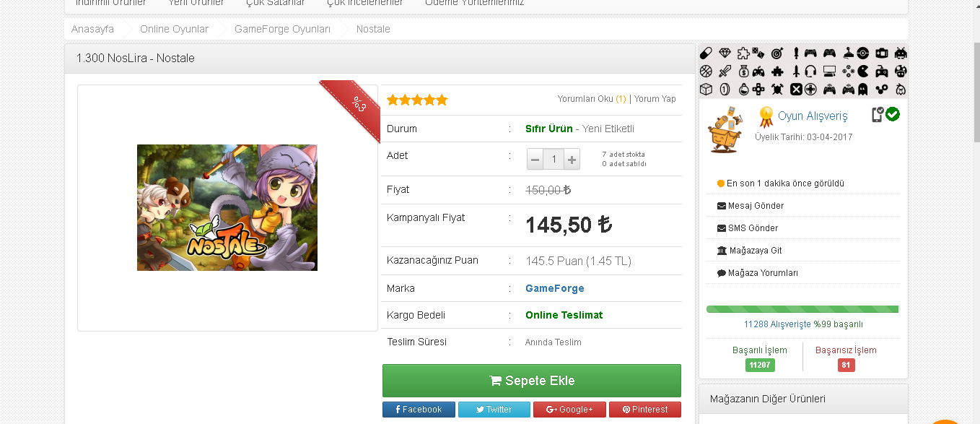980x424 pixels.
Task: Increase quantity with the plus button
Action: pyautogui.click(x=572, y=159)
